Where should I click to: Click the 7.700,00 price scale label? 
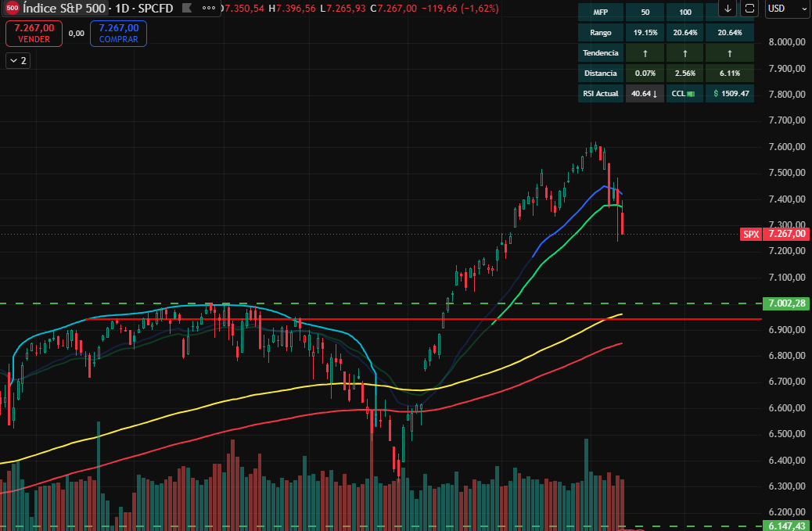point(787,120)
